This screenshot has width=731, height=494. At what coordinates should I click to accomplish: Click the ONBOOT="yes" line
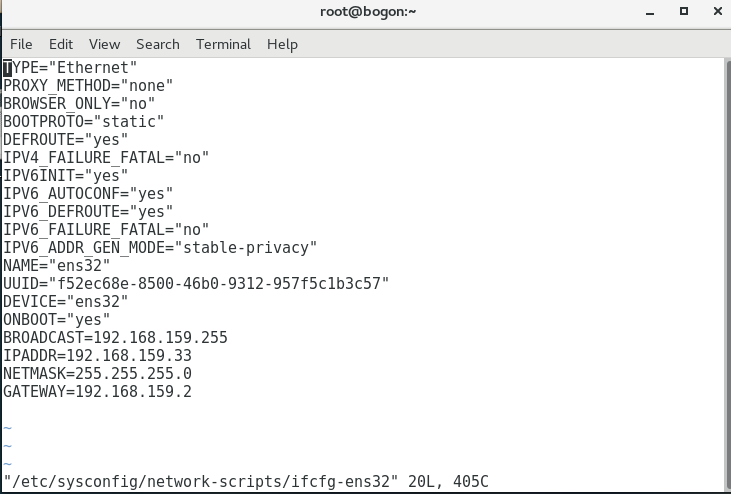click(x=56, y=320)
